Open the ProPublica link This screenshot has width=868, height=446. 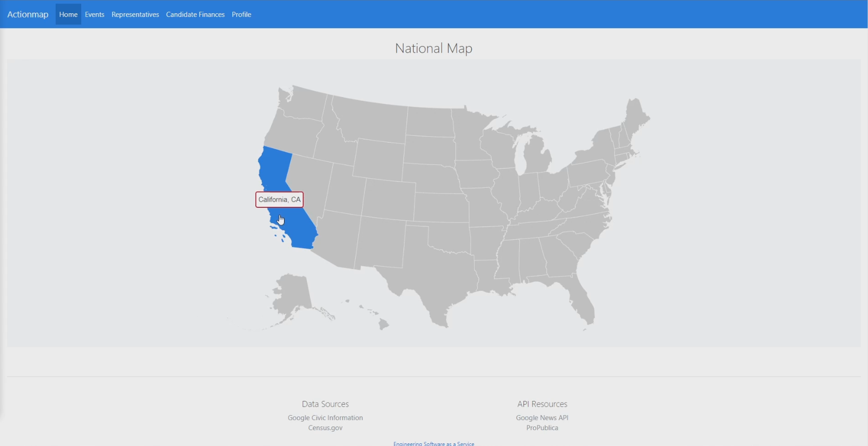(x=542, y=428)
